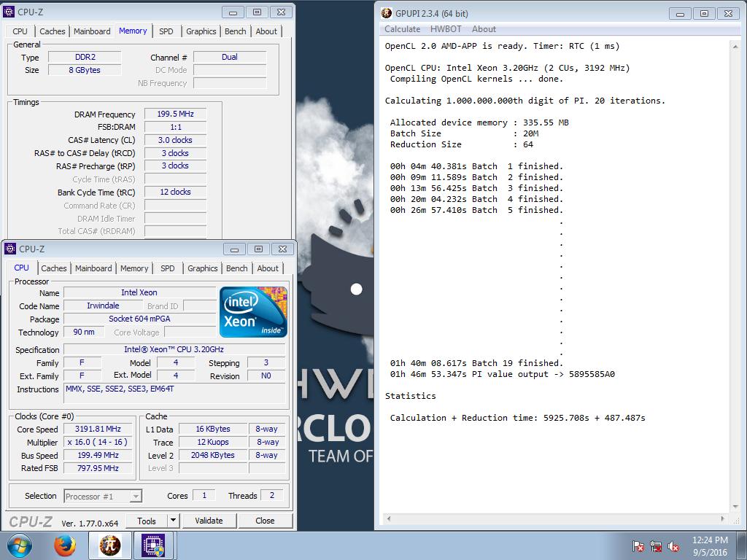The height and width of the screenshot is (560, 747).
Task: Click the CAS# Latency 3.0 clocks value
Action: (175, 141)
